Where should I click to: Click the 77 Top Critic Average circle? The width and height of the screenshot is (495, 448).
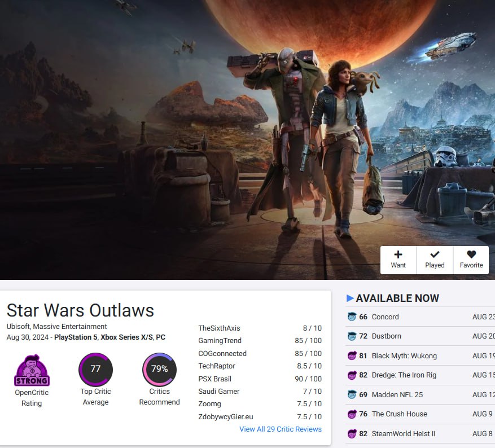(95, 369)
